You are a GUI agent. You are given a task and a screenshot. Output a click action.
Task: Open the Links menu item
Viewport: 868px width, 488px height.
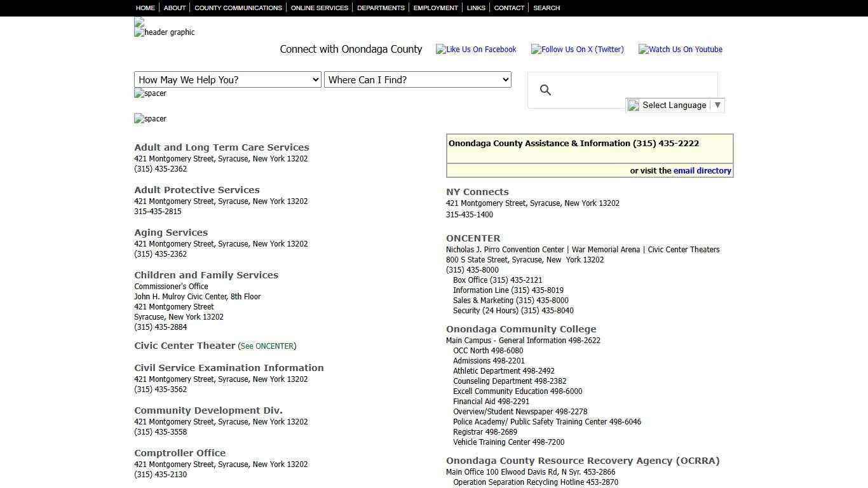coord(476,8)
